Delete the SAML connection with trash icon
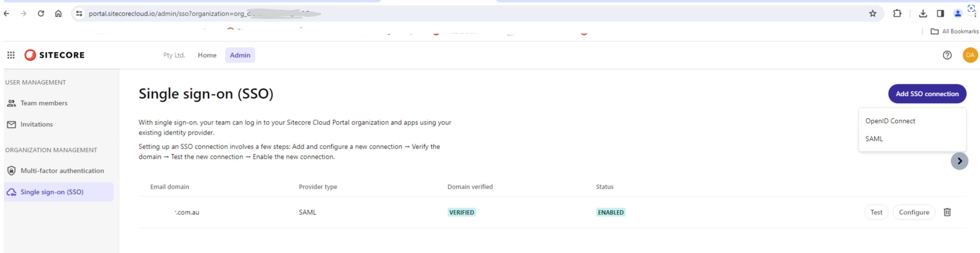 pyautogui.click(x=947, y=212)
